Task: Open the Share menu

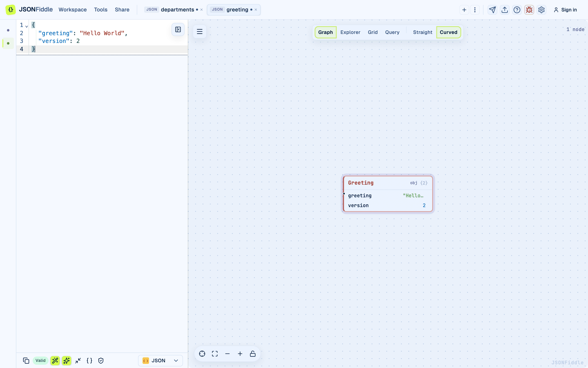Action: click(x=122, y=10)
